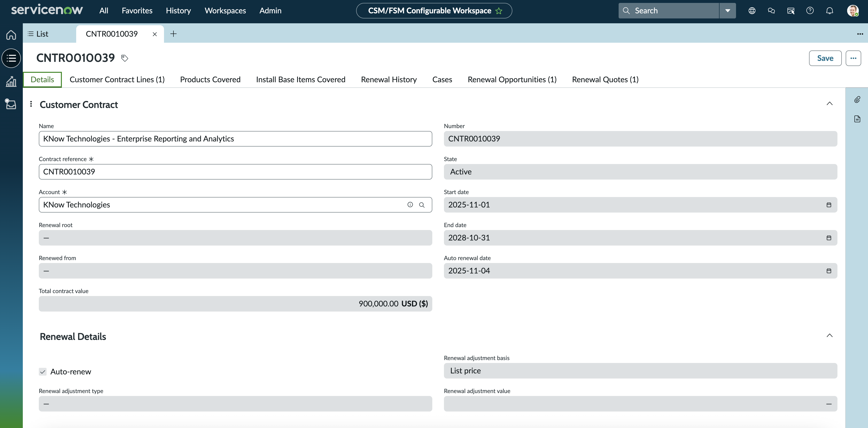868x428 pixels.
Task: Open Auto renewal date calendar picker
Action: [828, 271]
